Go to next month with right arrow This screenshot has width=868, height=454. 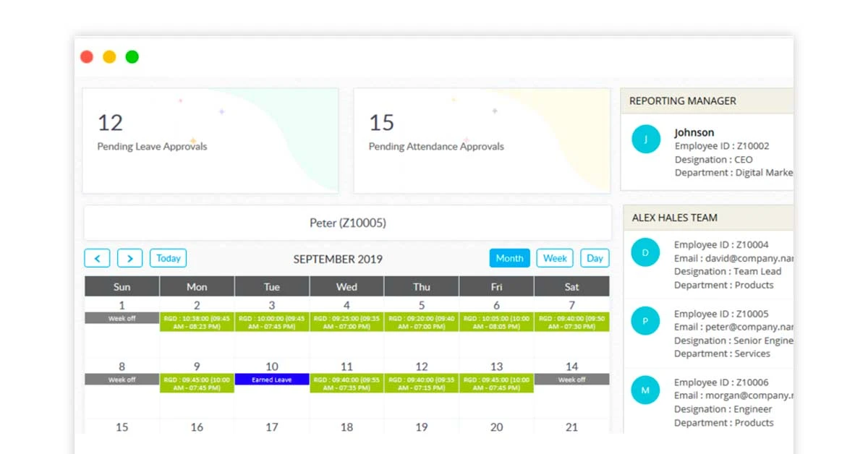tap(129, 258)
